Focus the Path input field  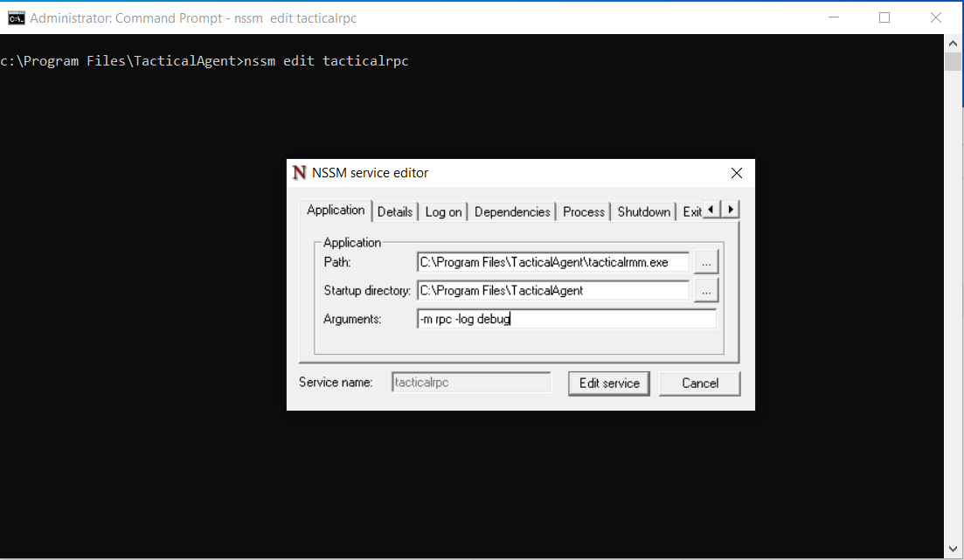point(552,262)
